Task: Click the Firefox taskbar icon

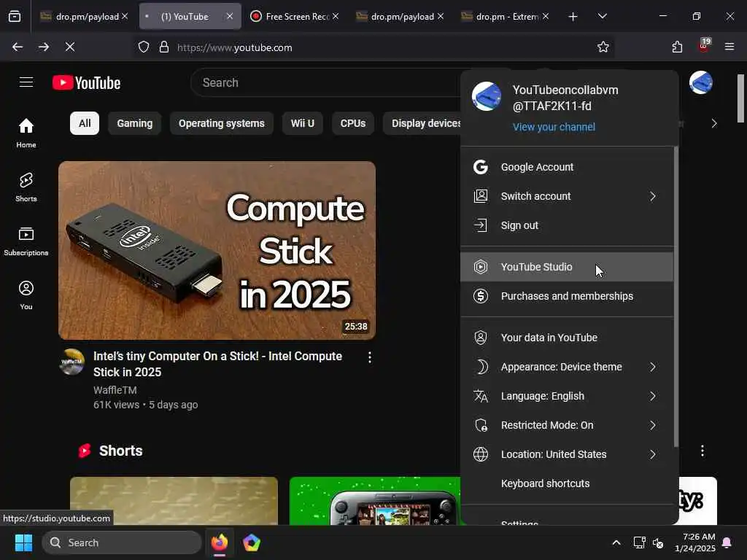Action: [x=220, y=542]
